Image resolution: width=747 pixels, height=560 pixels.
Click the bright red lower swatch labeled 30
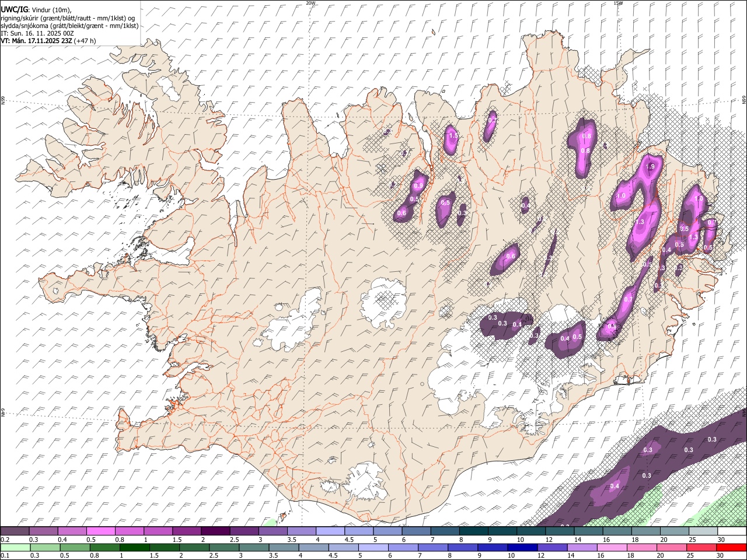[x=732, y=547]
